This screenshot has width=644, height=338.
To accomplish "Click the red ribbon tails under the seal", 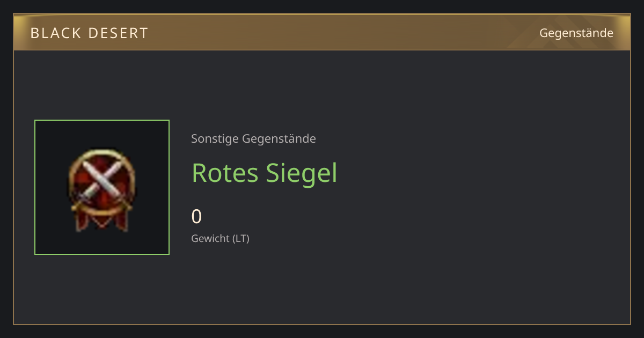I will (102, 221).
